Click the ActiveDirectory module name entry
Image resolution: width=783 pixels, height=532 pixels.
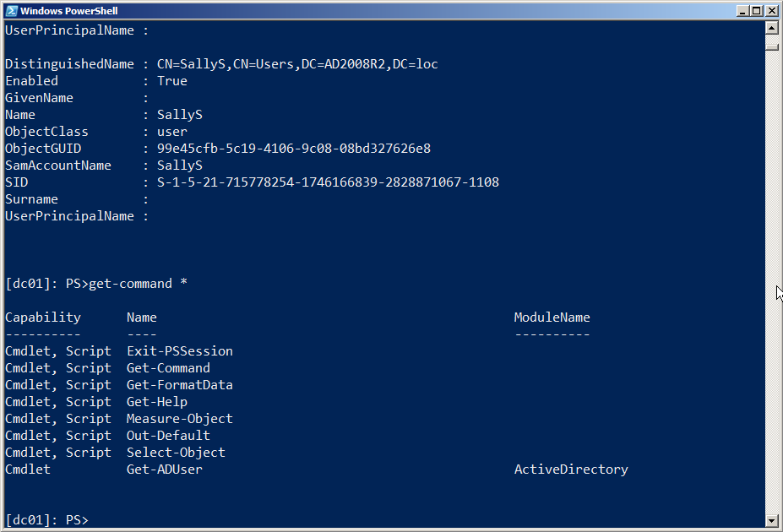pyautogui.click(x=571, y=470)
